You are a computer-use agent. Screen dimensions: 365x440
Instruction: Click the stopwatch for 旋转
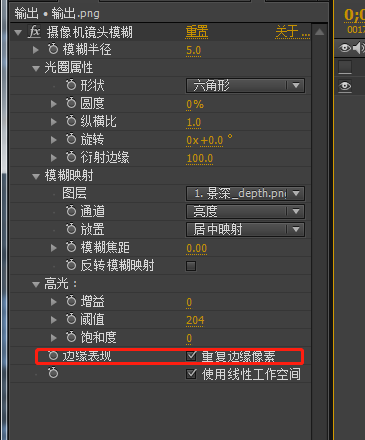tap(71, 139)
